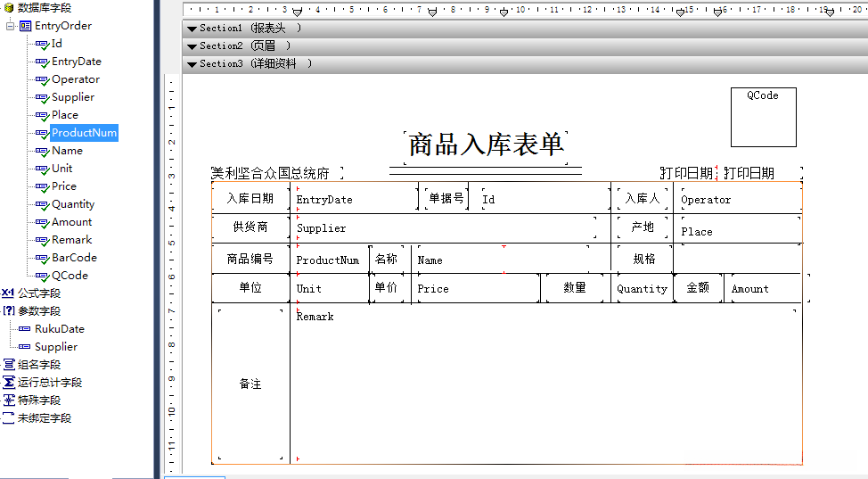Image resolution: width=868 pixels, height=479 pixels.
Task: Click the 备注 label on report
Action: click(x=250, y=384)
